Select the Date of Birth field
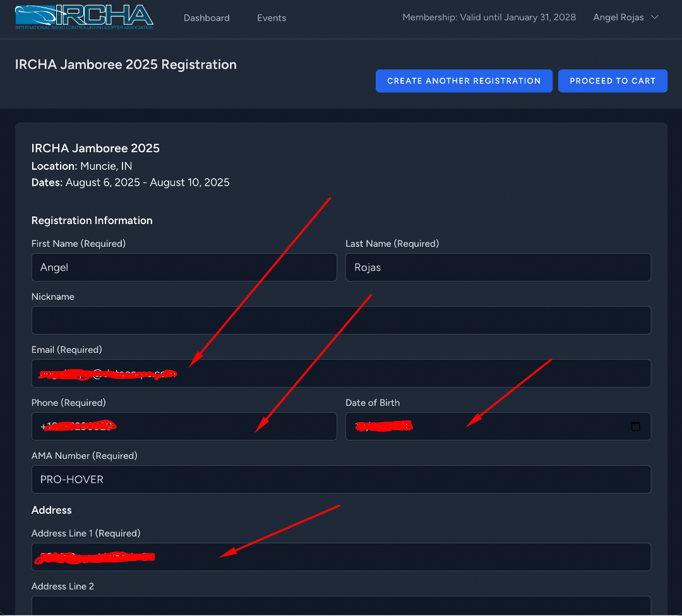The width and height of the screenshot is (682, 616). [498, 427]
